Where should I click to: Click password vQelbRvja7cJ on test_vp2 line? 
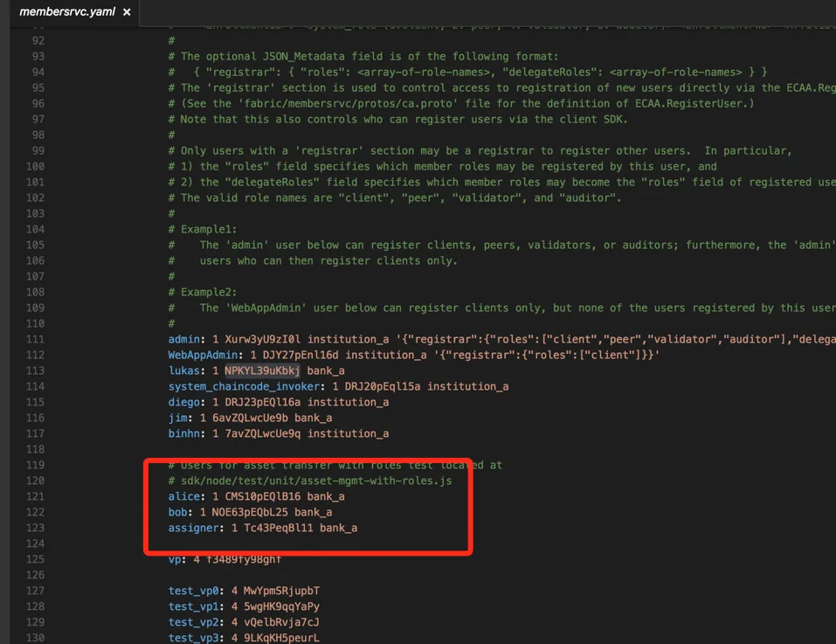pyautogui.click(x=281, y=622)
